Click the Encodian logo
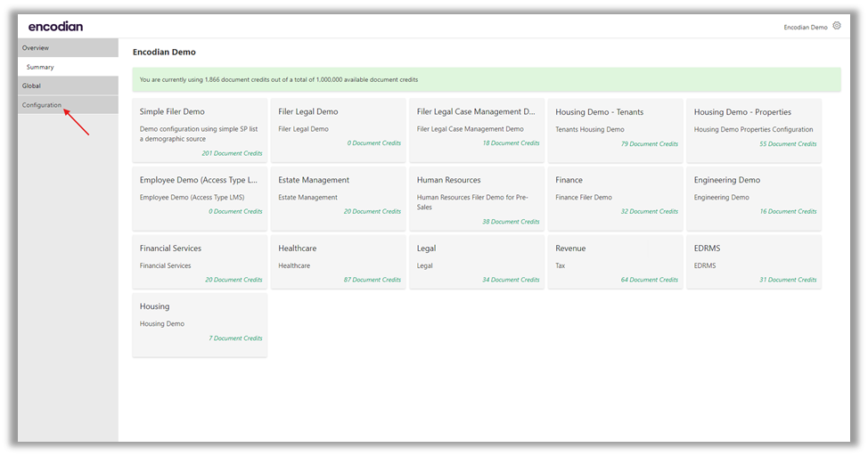The width and height of the screenshot is (868, 456). click(55, 27)
